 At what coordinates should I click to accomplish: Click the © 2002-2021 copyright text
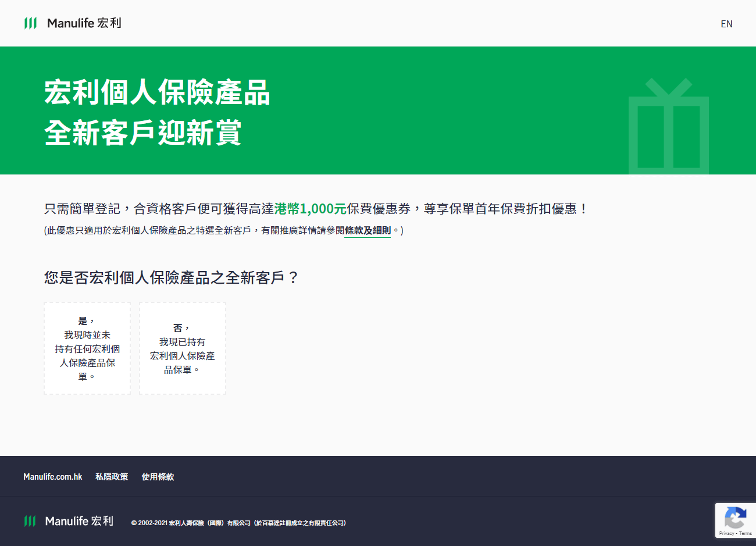click(x=238, y=523)
